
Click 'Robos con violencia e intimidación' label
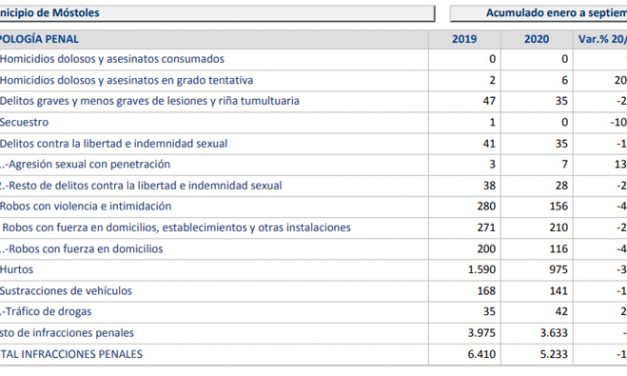click(x=86, y=206)
